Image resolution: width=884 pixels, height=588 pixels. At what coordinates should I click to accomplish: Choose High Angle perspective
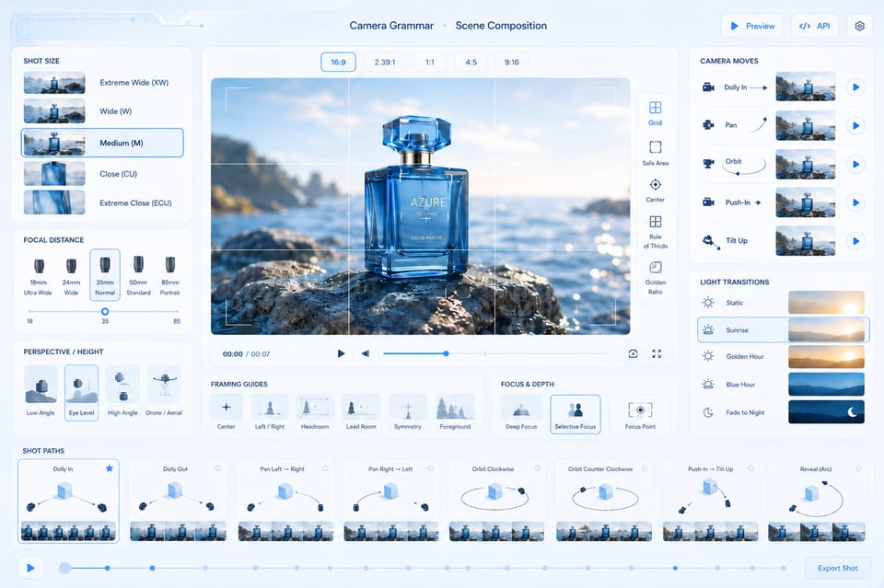(x=122, y=391)
